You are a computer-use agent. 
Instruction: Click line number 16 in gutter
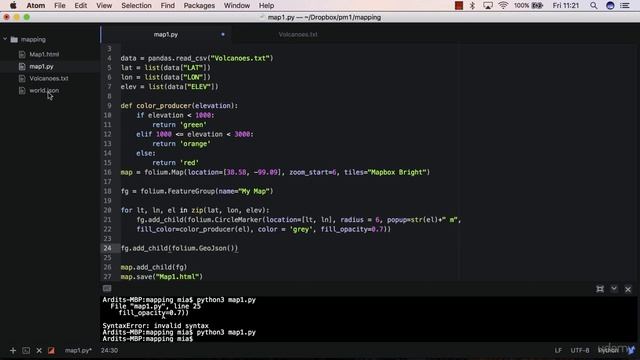107,172
